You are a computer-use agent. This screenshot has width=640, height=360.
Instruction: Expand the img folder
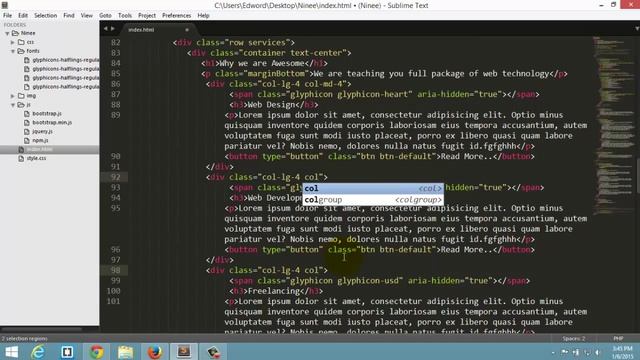(x=13, y=96)
